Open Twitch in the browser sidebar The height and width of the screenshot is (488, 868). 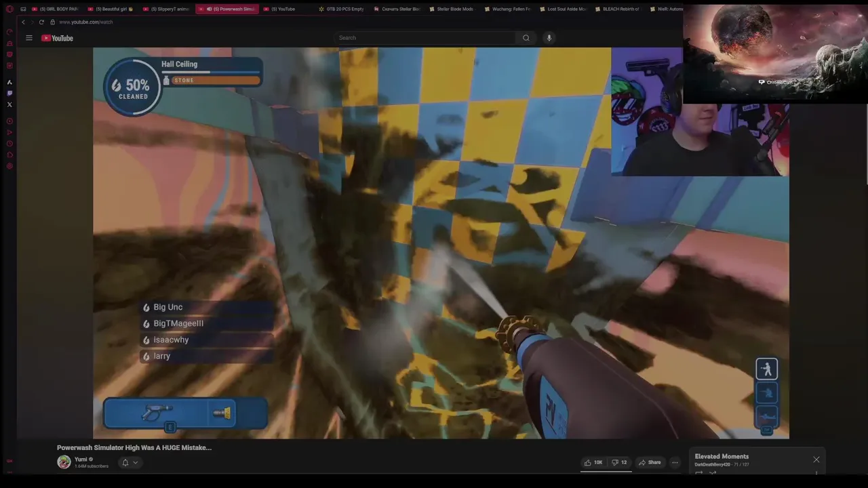click(9, 93)
